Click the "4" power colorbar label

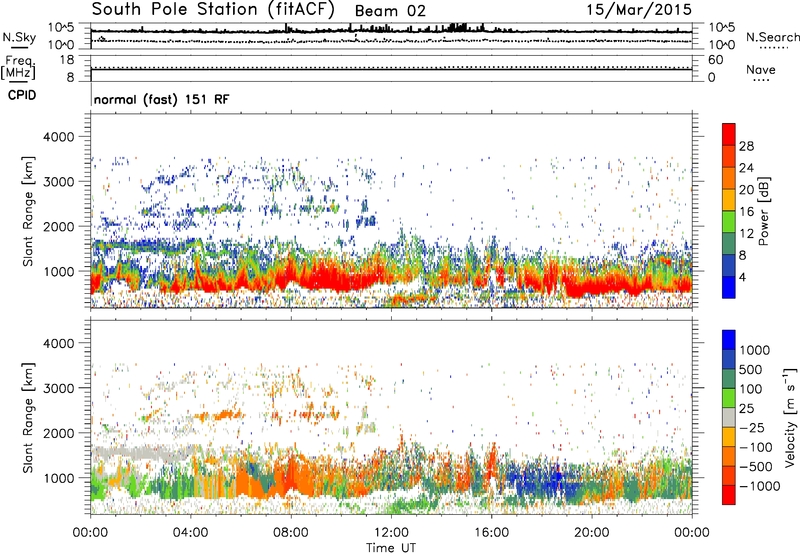(x=743, y=278)
